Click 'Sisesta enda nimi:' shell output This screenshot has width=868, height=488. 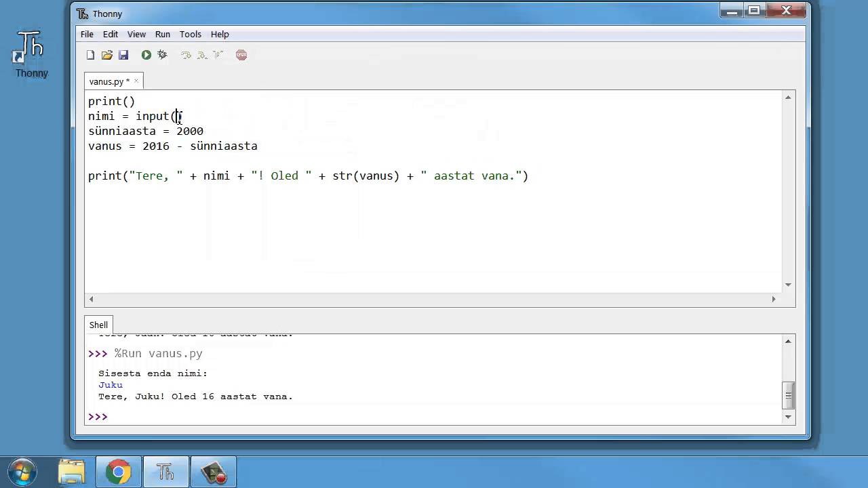point(153,373)
